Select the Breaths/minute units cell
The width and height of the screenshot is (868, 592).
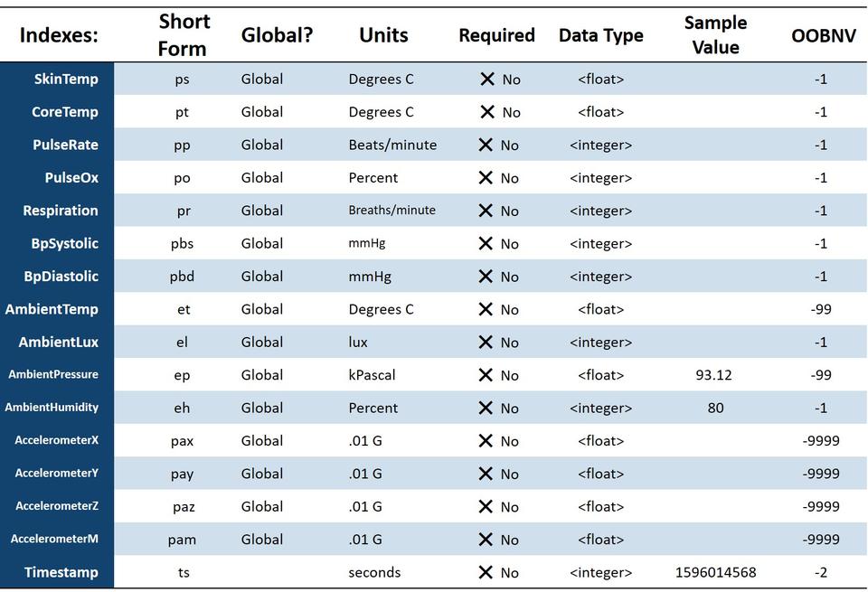pyautogui.click(x=392, y=211)
